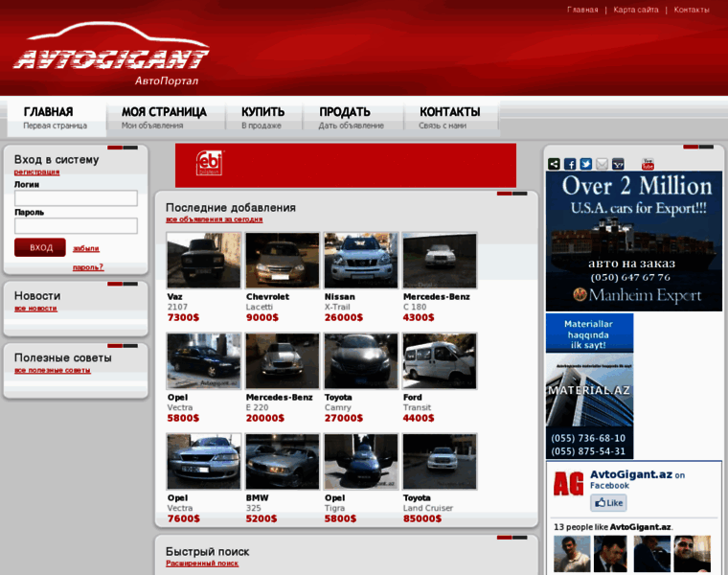Open все объявления за сегодня link

(214, 219)
